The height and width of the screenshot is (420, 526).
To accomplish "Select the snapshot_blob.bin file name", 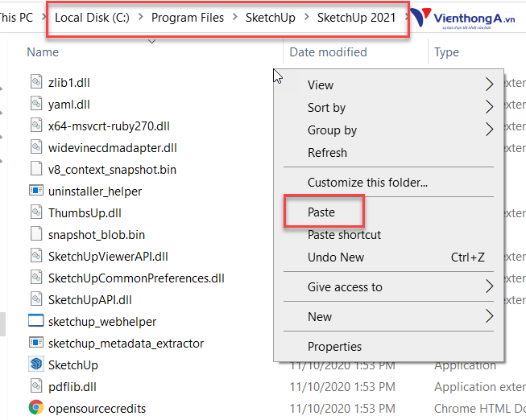I will pyautogui.click(x=97, y=235).
